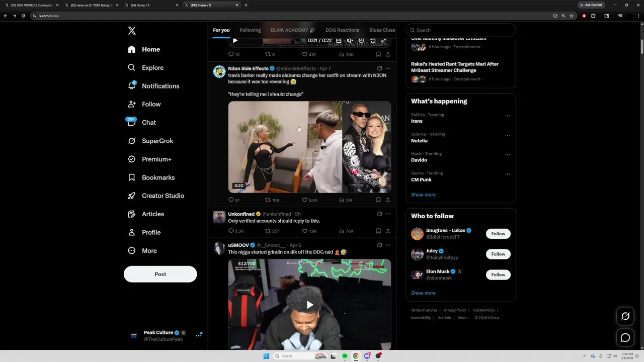Screen dimensions: 644x362
Task: Click the X search field
Action: pos(461,30)
